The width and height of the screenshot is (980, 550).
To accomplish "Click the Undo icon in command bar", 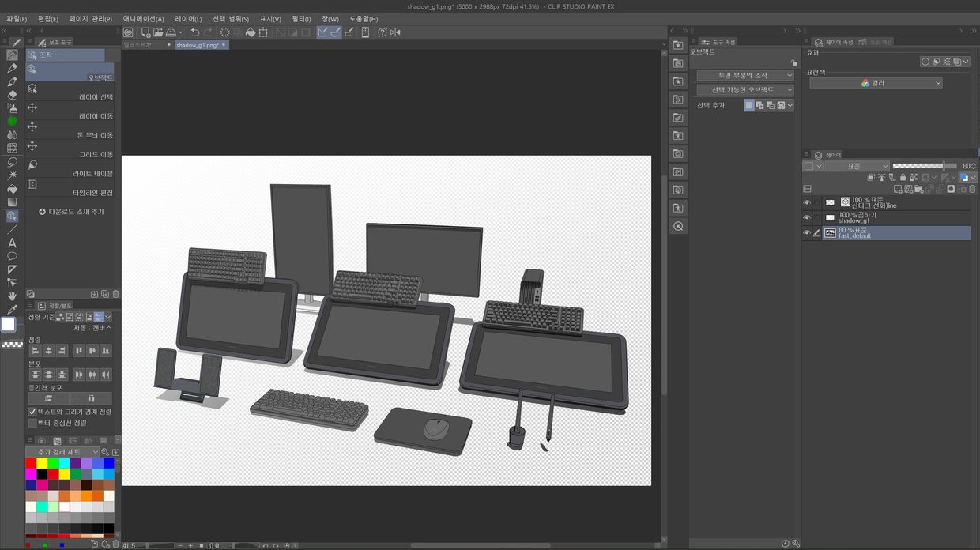I will point(194,32).
